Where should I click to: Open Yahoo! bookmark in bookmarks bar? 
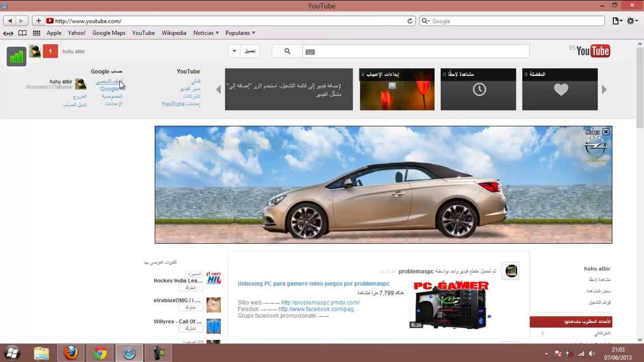pos(77,33)
